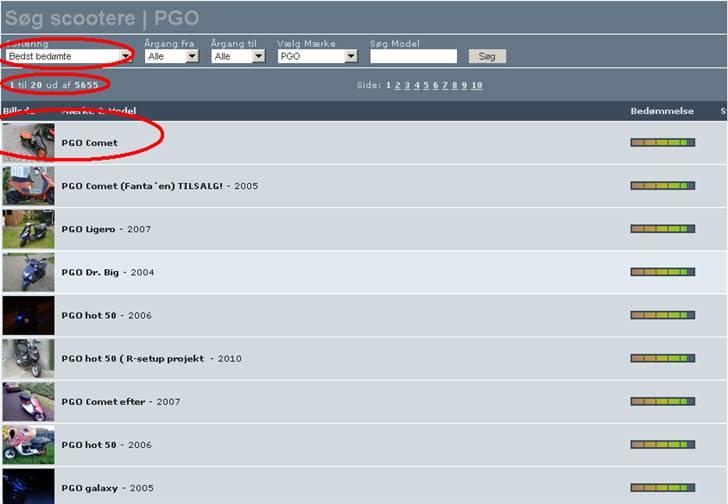Expand the Sortering dropdown showing Bedst bedømte

[x=68, y=57]
